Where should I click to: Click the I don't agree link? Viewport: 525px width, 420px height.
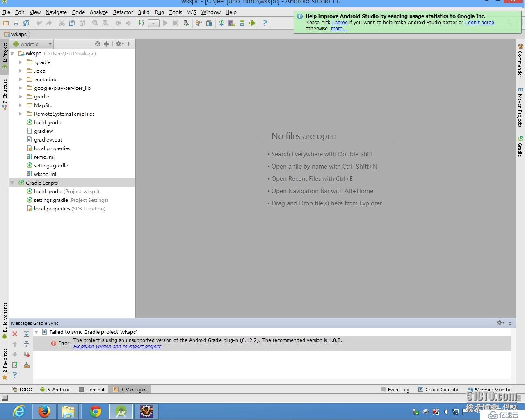(x=479, y=23)
